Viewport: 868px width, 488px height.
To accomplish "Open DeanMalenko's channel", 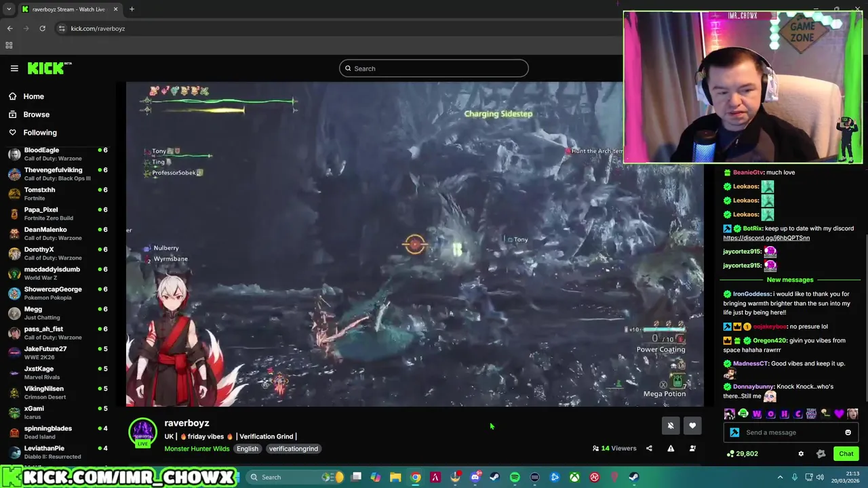I will [58, 233].
